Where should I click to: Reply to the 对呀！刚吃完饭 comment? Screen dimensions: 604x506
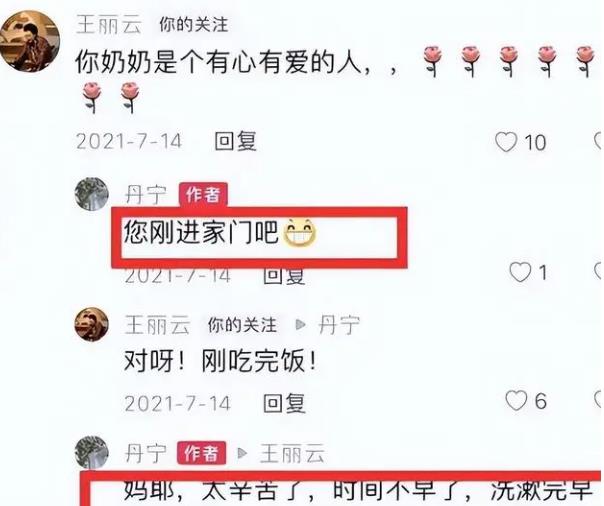tap(284, 403)
